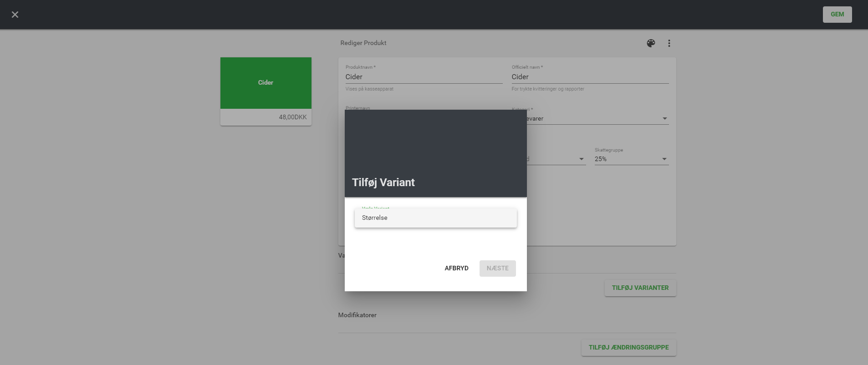Click the Modifikatorer section label
This screenshot has width=868, height=365.
(357, 315)
